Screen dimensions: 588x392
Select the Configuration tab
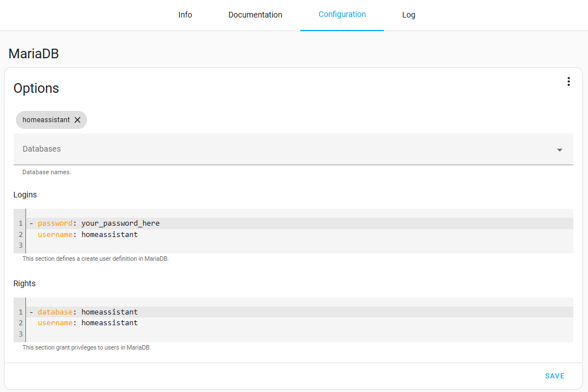pos(342,15)
